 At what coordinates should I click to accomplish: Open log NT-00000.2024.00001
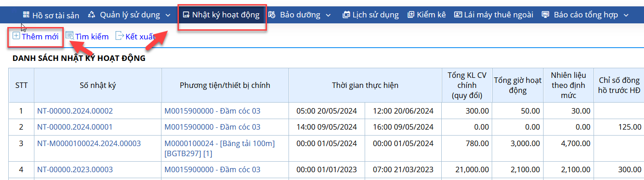[75, 127]
